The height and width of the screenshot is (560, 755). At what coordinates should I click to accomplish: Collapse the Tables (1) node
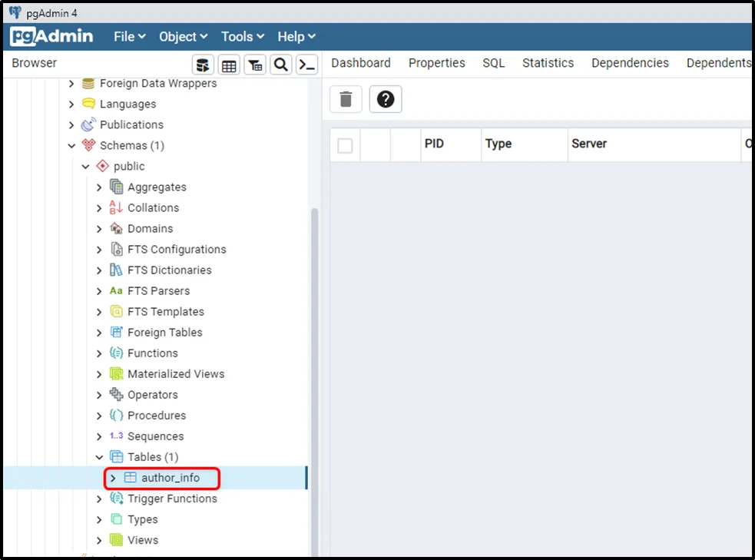point(99,457)
